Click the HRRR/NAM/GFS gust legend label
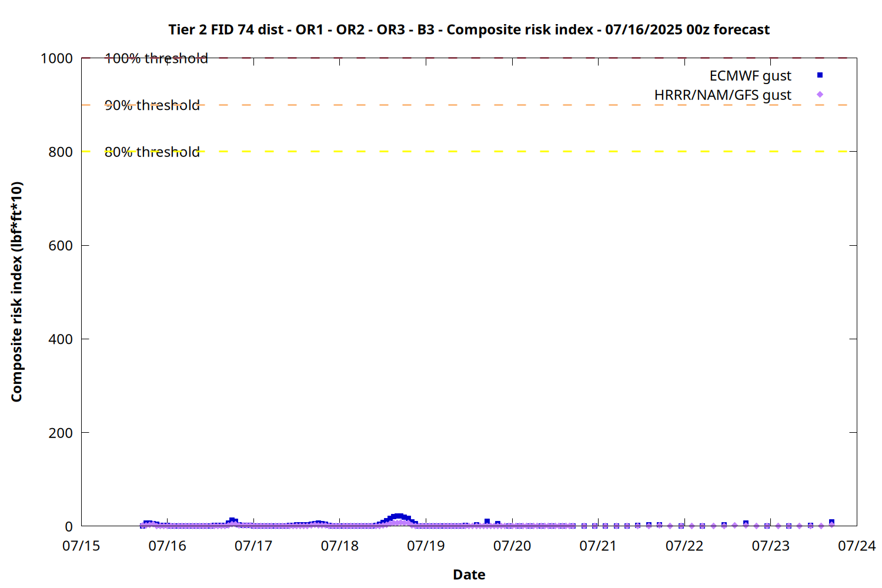882x588 pixels. pos(723,95)
